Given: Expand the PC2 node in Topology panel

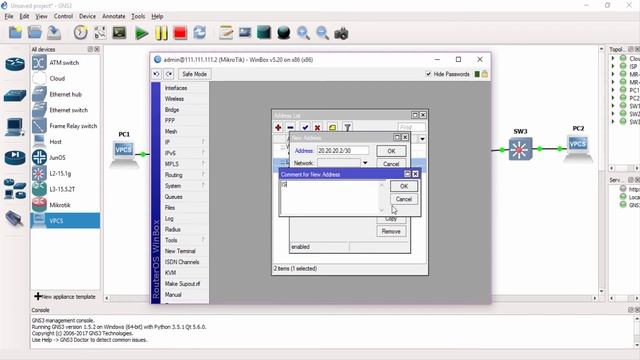Looking at the screenshot, I should click(613, 98).
